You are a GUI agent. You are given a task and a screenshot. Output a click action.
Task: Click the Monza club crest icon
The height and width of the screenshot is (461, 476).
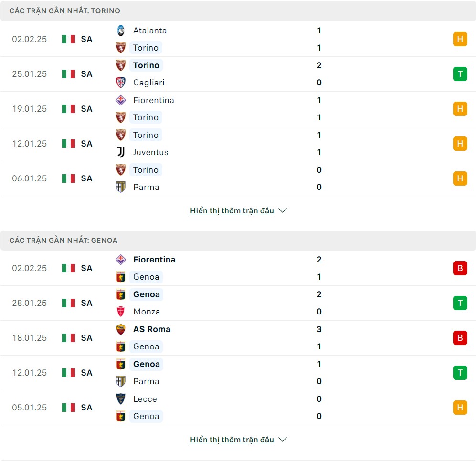pyautogui.click(x=121, y=312)
